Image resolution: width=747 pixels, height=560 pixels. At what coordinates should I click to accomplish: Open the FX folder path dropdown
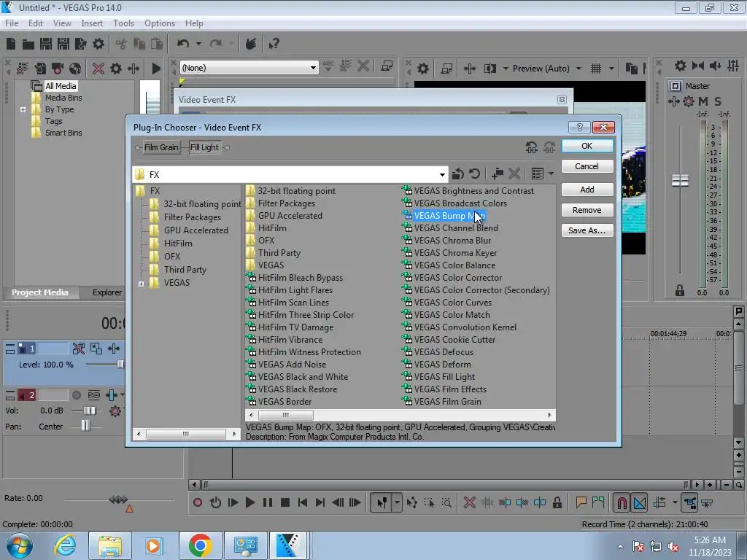(x=442, y=174)
